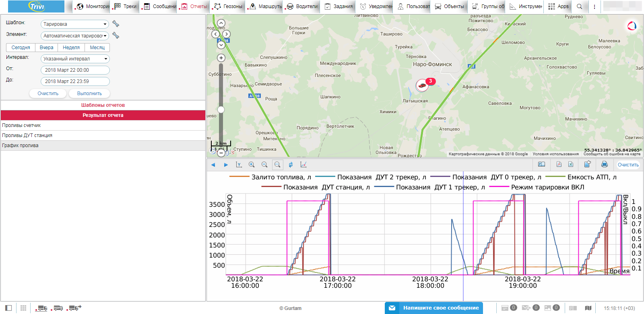Open the Интервал dropdown
Image resolution: width=644 pixels, height=314 pixels.
(75, 59)
